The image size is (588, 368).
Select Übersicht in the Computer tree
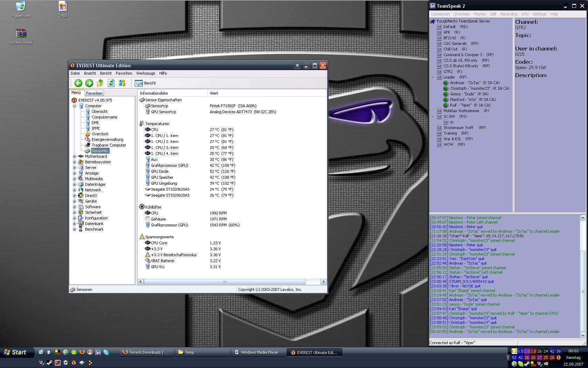[x=99, y=111]
